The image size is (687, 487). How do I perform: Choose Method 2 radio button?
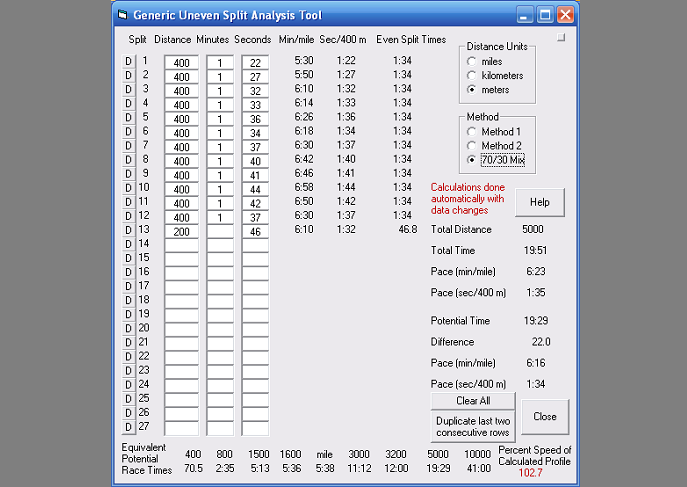pos(472,146)
